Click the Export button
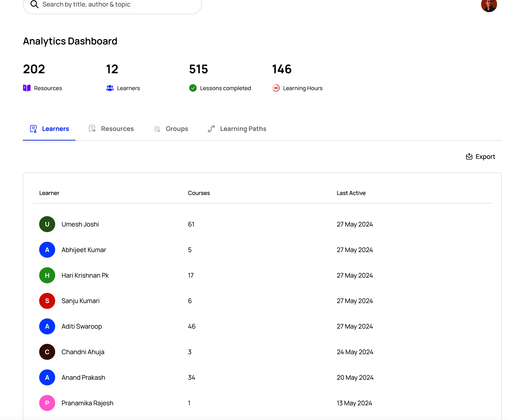Image resolution: width=517 pixels, height=420 pixels. [481, 157]
